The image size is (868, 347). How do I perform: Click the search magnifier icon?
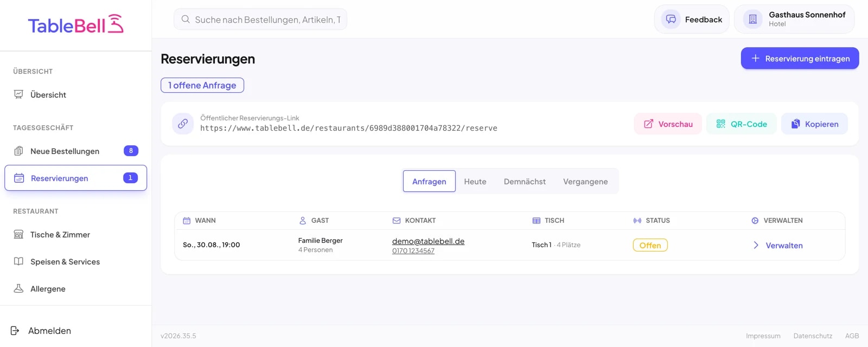(186, 20)
